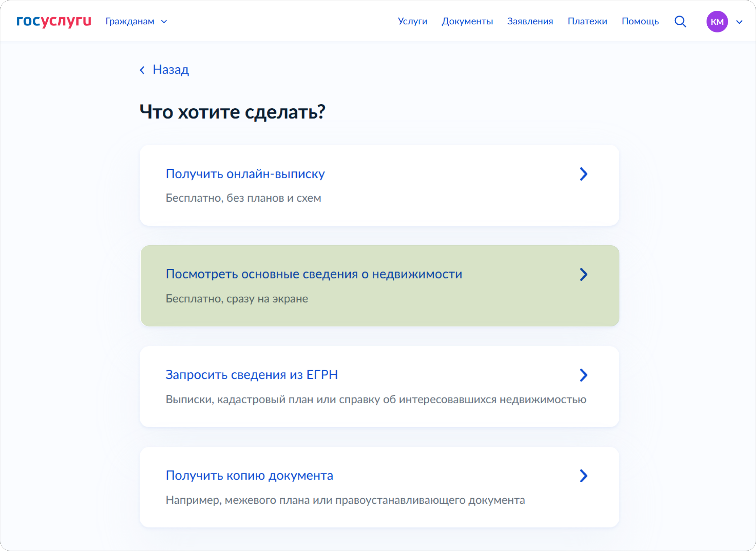
Task: Expand profile menu chevron next to avatar
Action: click(739, 22)
